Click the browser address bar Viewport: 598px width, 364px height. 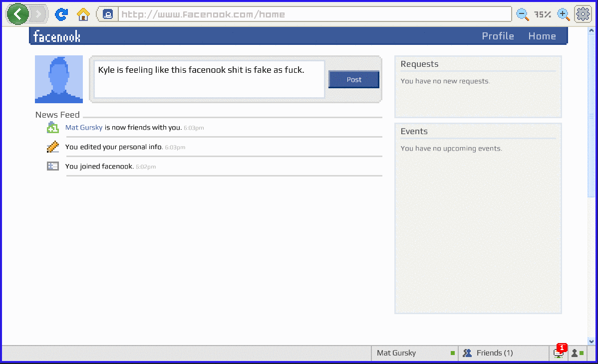tap(314, 14)
